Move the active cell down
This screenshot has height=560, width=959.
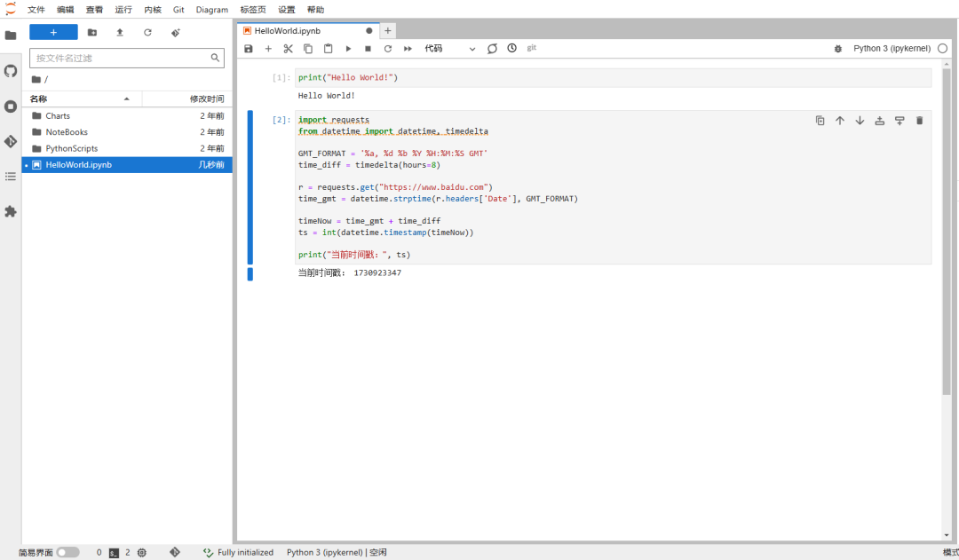pyautogui.click(x=860, y=121)
